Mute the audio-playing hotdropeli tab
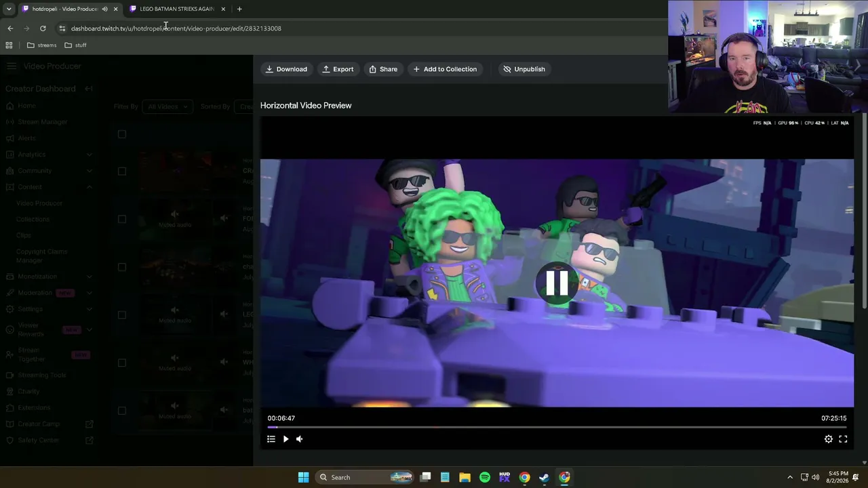Image resolution: width=868 pixels, height=488 pixels. [x=104, y=9]
